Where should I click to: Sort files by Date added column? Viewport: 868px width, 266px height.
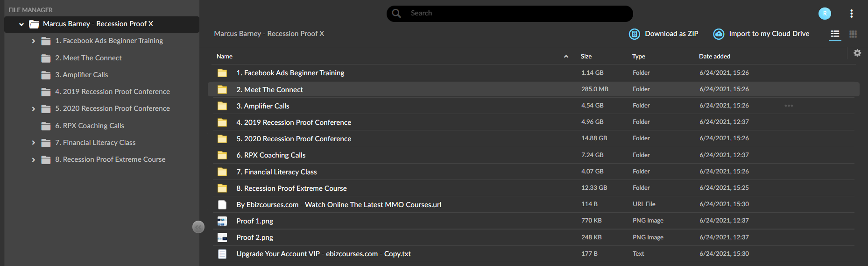pyautogui.click(x=714, y=56)
